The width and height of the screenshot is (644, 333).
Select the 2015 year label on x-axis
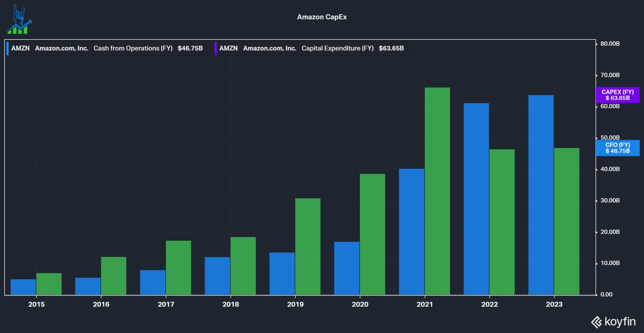[36, 305]
